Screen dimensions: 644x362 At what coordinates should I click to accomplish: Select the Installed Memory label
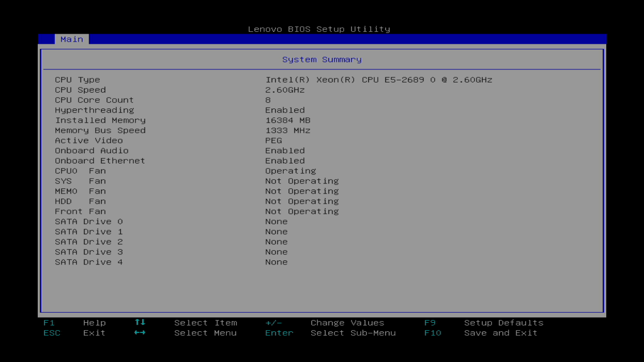click(x=100, y=120)
